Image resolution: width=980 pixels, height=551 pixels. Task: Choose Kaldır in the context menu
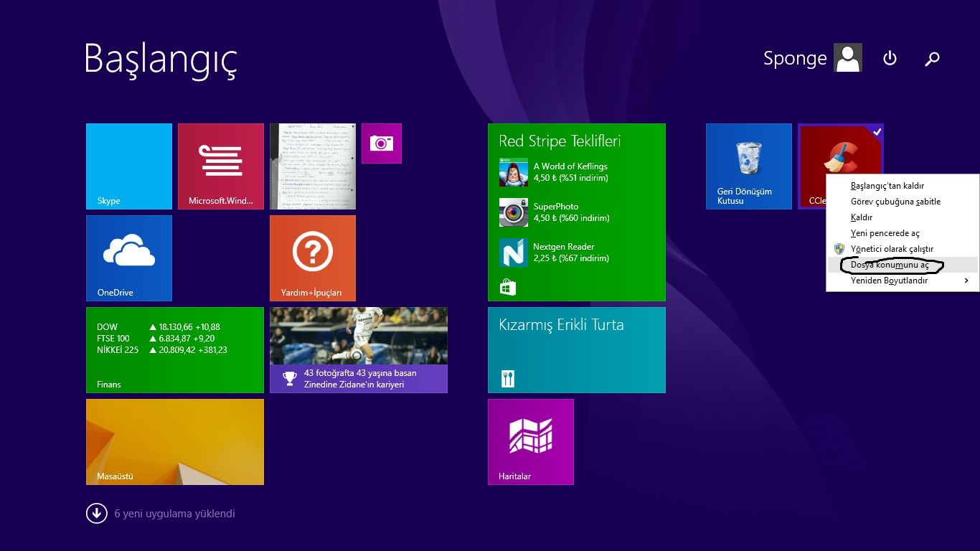[902, 217]
